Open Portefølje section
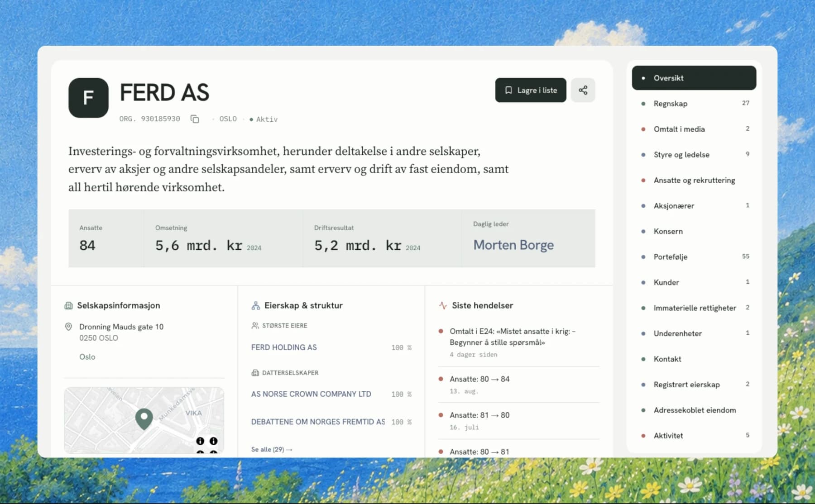 (x=694, y=257)
